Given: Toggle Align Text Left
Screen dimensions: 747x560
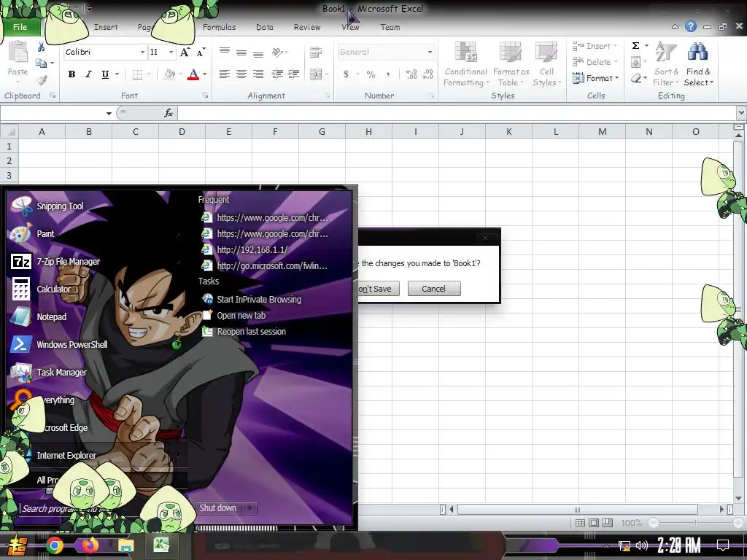Looking at the screenshot, I should click(225, 74).
